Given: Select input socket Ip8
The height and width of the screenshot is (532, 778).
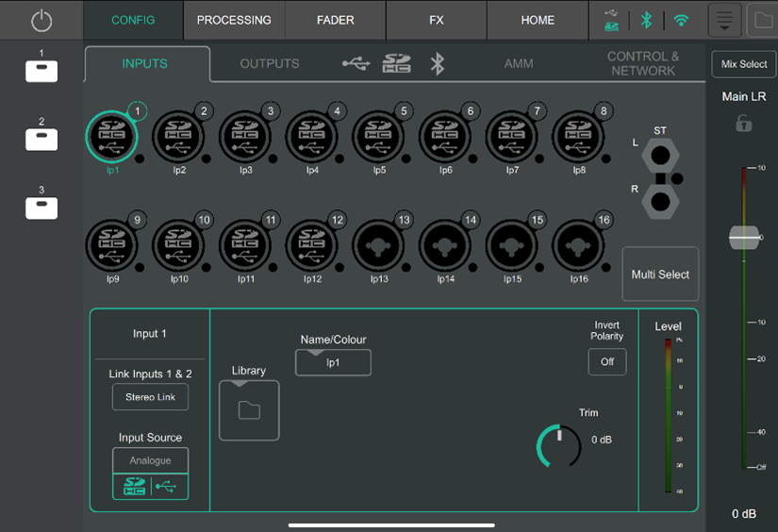Looking at the screenshot, I should [x=578, y=137].
